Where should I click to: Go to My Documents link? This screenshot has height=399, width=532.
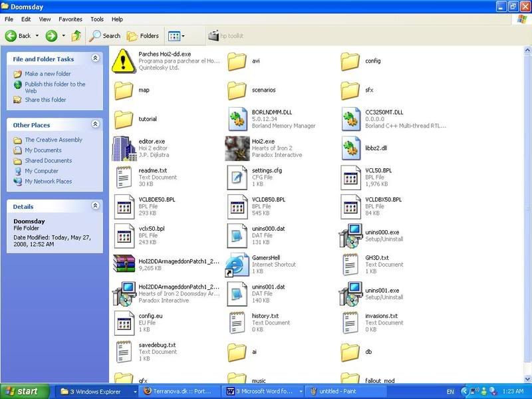tap(43, 150)
